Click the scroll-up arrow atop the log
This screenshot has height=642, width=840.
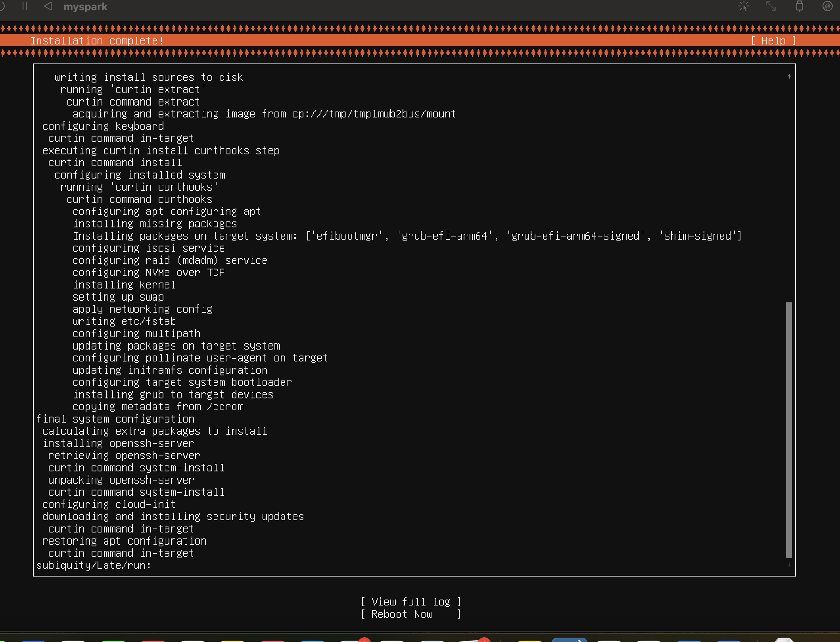pos(789,76)
